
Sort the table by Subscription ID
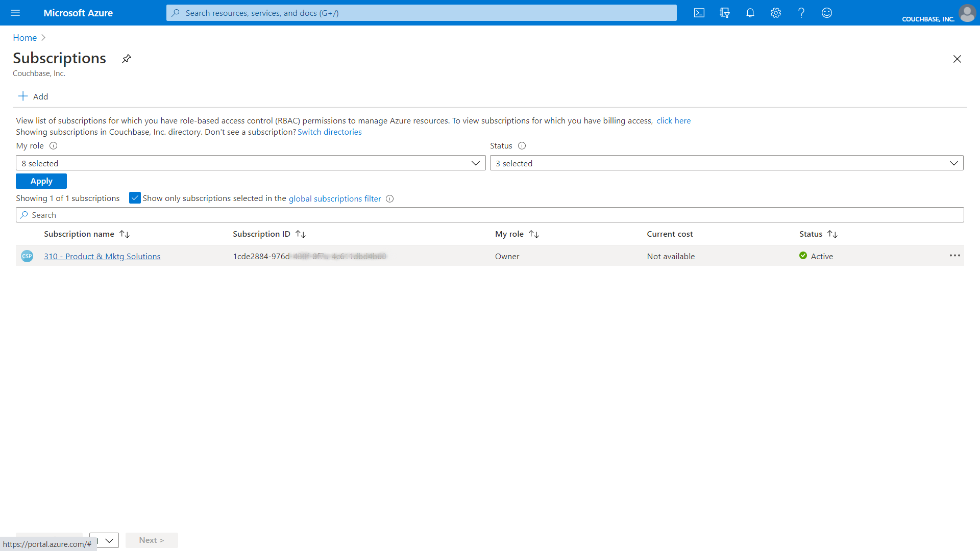301,234
